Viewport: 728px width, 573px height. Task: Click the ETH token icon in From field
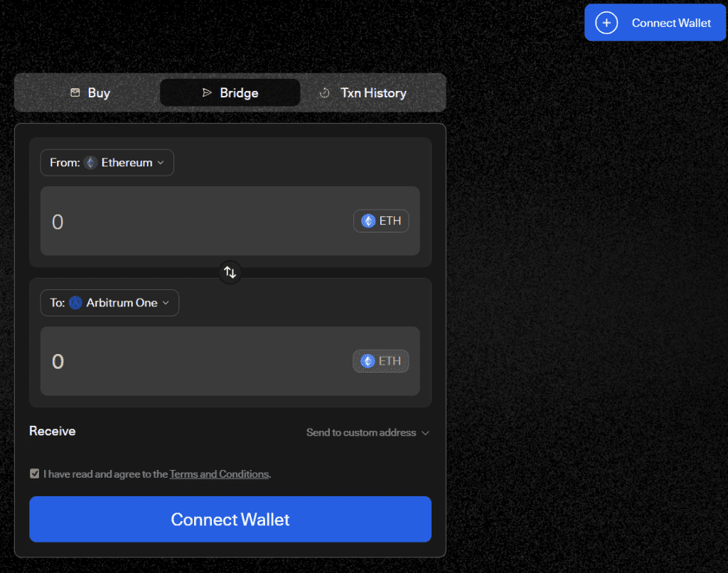[x=368, y=221]
